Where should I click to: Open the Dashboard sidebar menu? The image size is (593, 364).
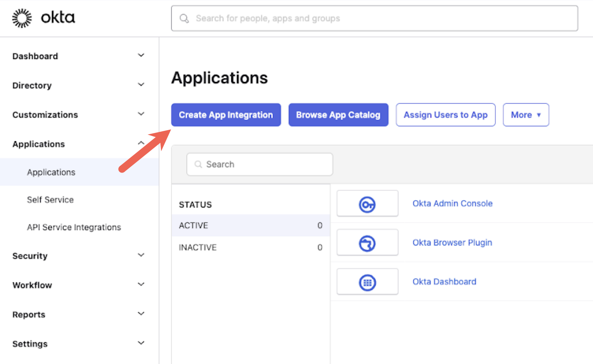coord(35,56)
